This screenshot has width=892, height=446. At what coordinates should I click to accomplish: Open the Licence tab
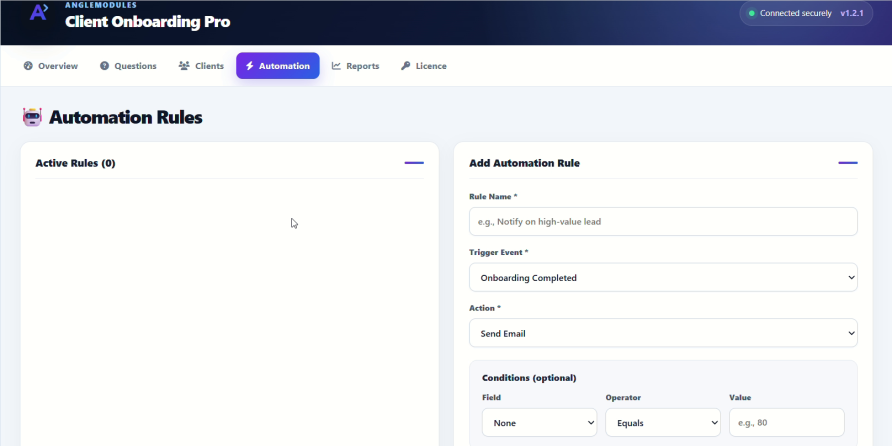coord(424,66)
